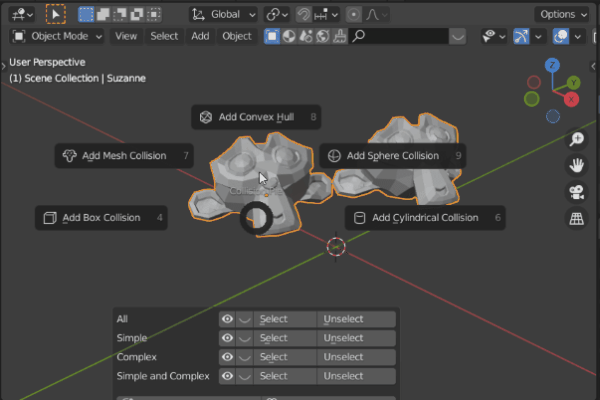Open the gizmo settings dropdown arrow
This screenshot has height=400, width=600.
538,37
